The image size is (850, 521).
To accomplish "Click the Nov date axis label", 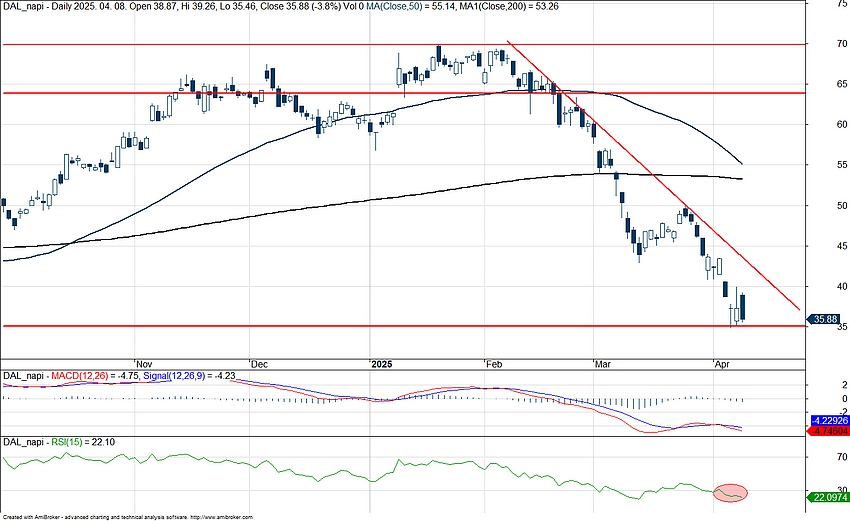I will tap(144, 364).
